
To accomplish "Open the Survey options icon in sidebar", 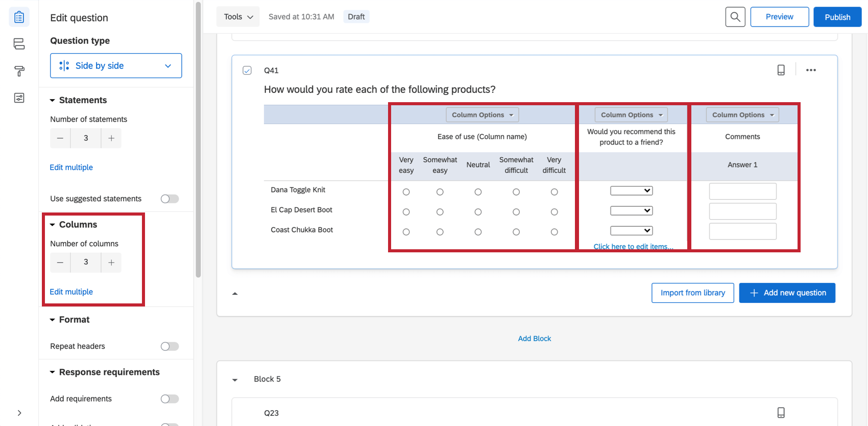I will 19,98.
